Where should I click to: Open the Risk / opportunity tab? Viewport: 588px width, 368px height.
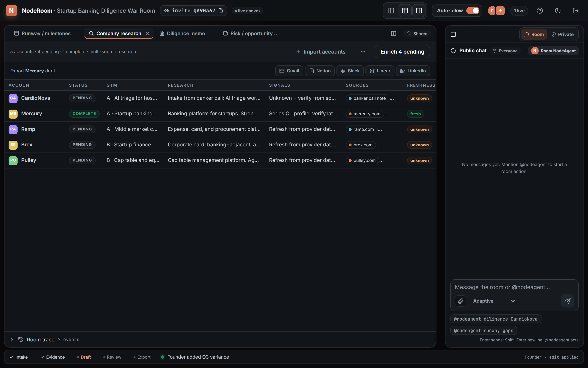251,33
